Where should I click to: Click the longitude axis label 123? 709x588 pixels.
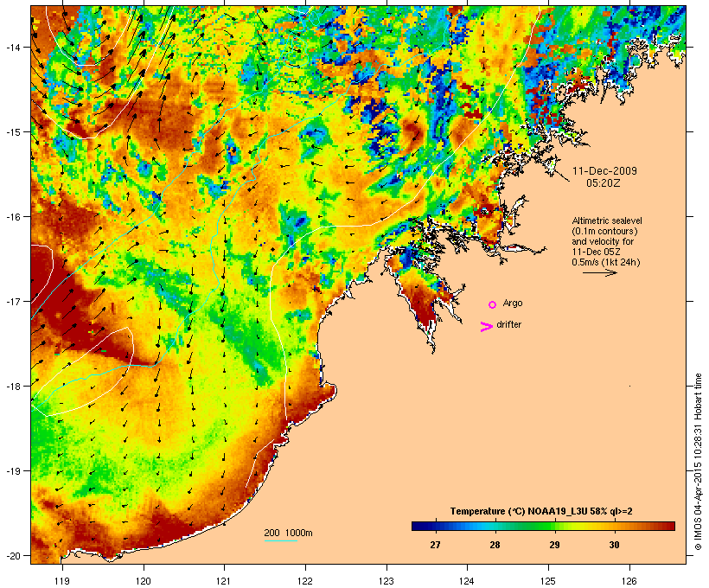(386, 581)
